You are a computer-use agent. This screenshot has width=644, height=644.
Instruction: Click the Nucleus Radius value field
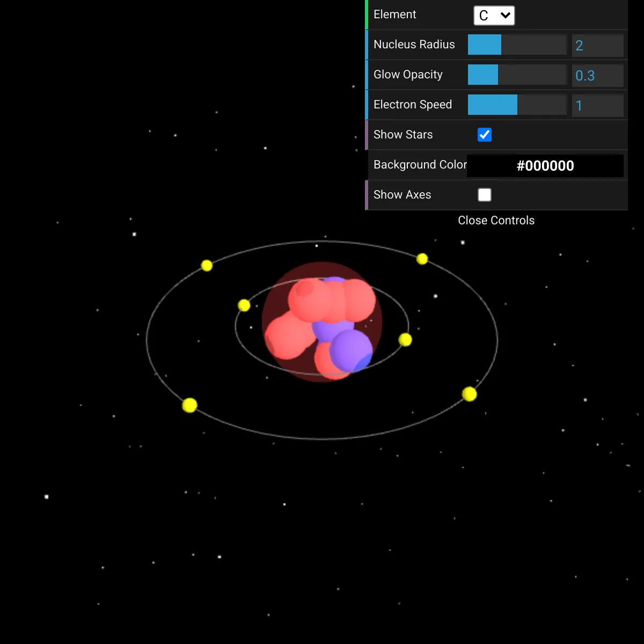pyautogui.click(x=597, y=46)
